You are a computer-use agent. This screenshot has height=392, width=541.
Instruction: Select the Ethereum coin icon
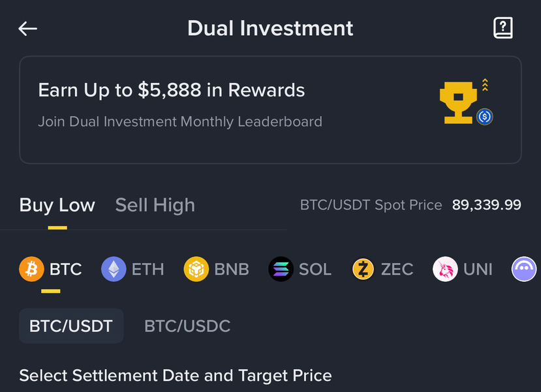[114, 269]
